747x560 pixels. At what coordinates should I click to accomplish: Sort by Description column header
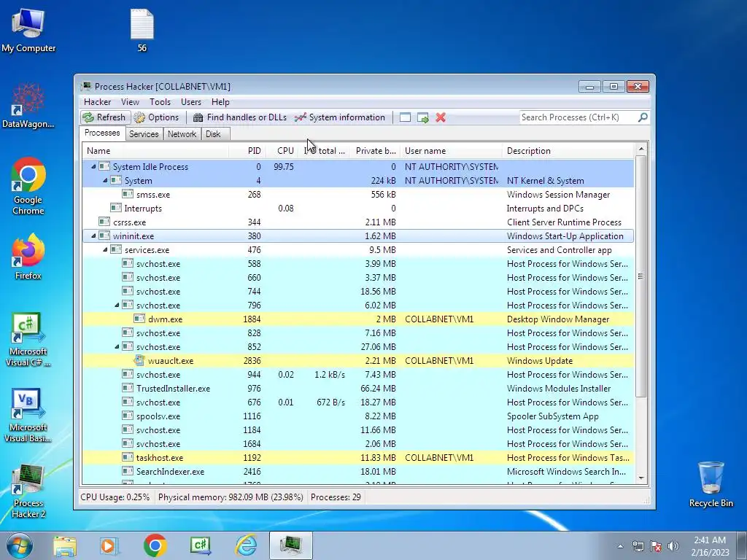[x=568, y=151]
